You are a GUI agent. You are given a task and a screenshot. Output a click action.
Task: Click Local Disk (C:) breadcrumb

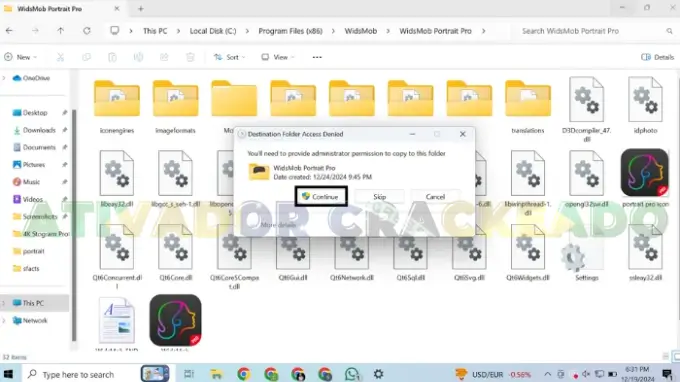click(213, 31)
